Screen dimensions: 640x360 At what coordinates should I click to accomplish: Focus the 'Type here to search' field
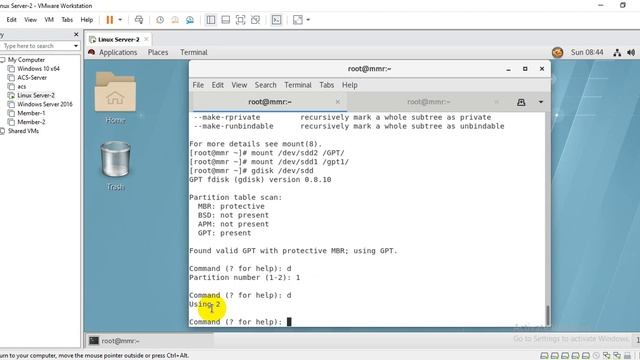coord(36,46)
